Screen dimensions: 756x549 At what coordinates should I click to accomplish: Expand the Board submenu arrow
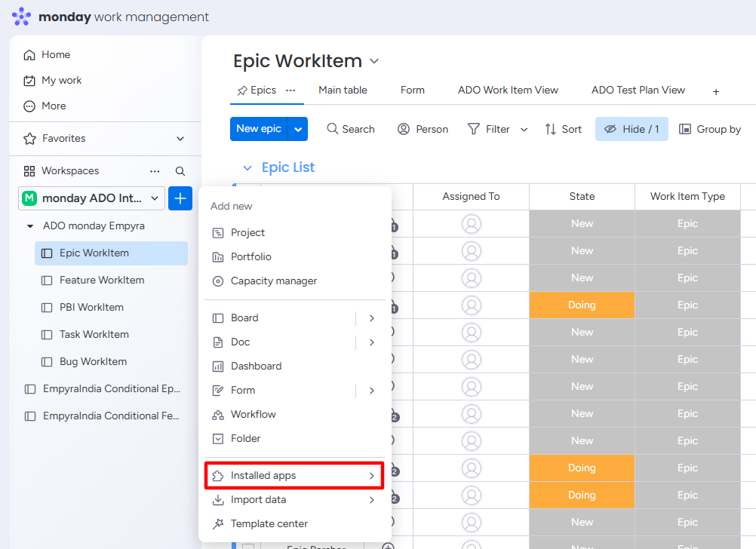372,318
